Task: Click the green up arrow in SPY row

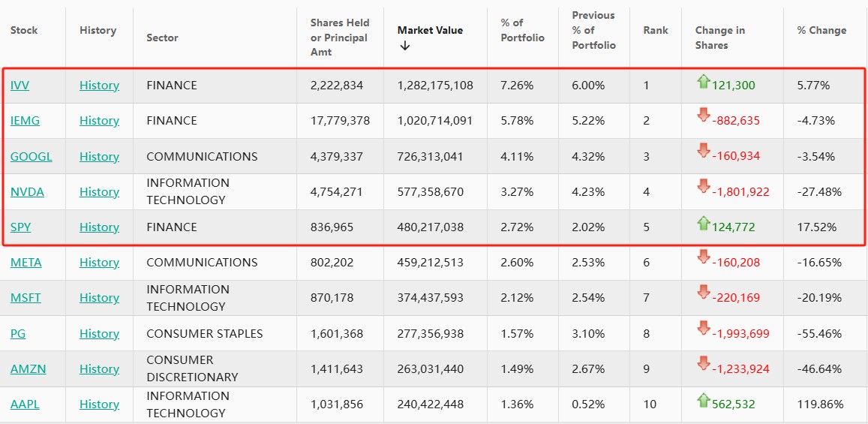Action: (x=703, y=223)
